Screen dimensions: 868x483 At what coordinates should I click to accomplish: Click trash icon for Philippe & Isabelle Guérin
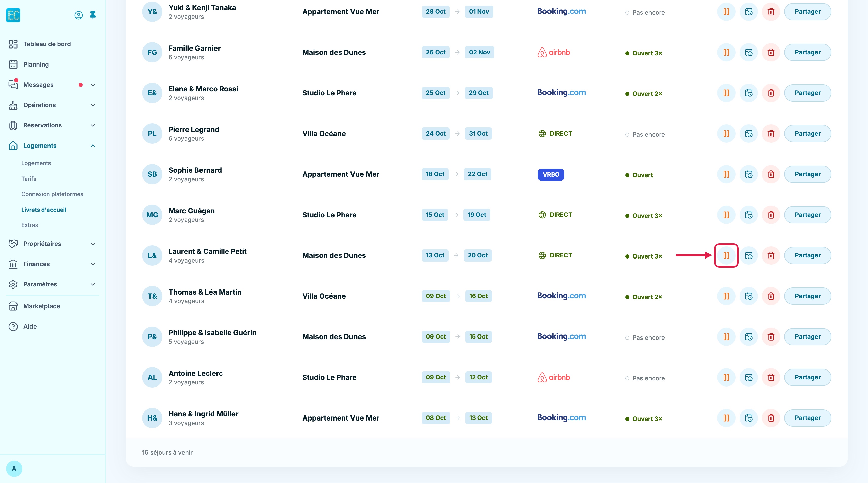(x=771, y=337)
